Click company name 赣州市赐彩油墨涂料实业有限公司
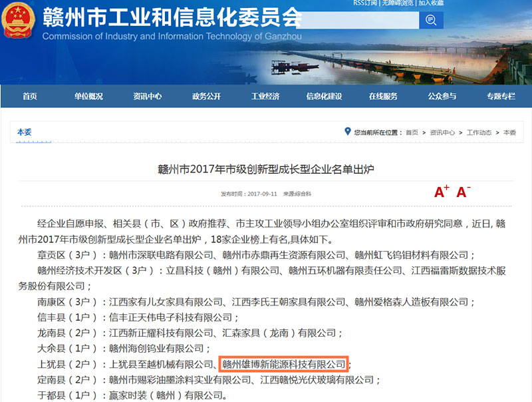This screenshot has width=532, height=402. 180,380
